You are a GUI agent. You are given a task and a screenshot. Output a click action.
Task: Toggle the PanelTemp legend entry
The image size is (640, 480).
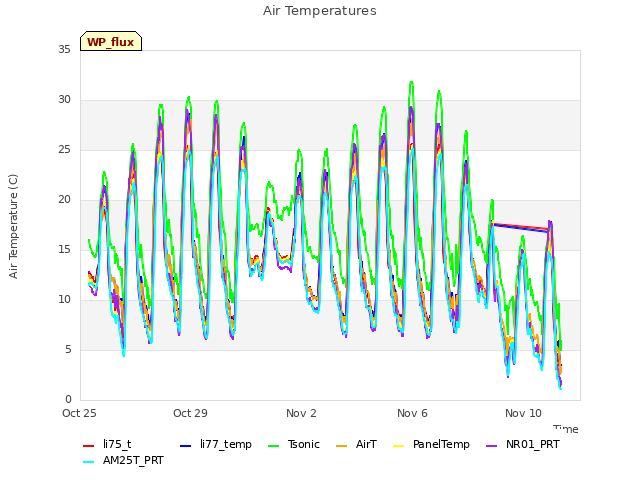(431, 444)
